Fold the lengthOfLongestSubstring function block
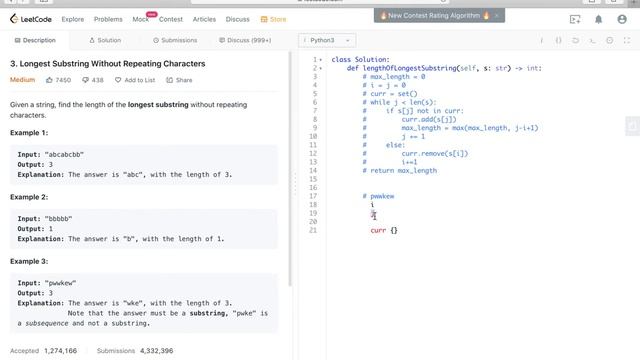Screen dimensions: 640x360 pos(321,68)
